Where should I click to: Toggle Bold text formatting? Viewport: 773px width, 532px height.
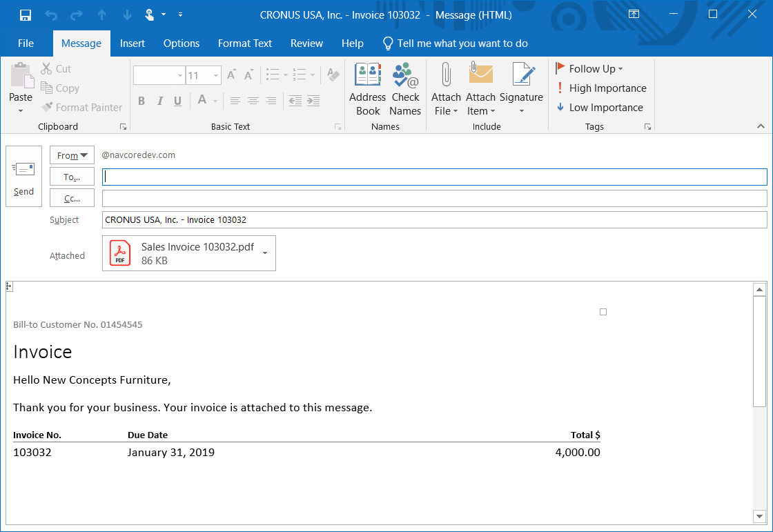click(x=141, y=101)
